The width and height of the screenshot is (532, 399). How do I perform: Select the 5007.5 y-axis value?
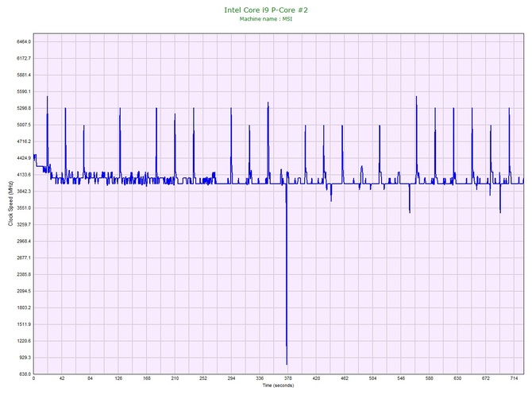click(24, 125)
